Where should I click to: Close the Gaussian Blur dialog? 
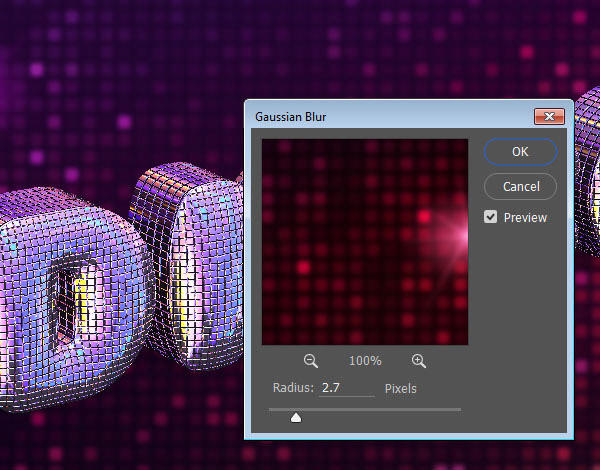tap(549, 116)
